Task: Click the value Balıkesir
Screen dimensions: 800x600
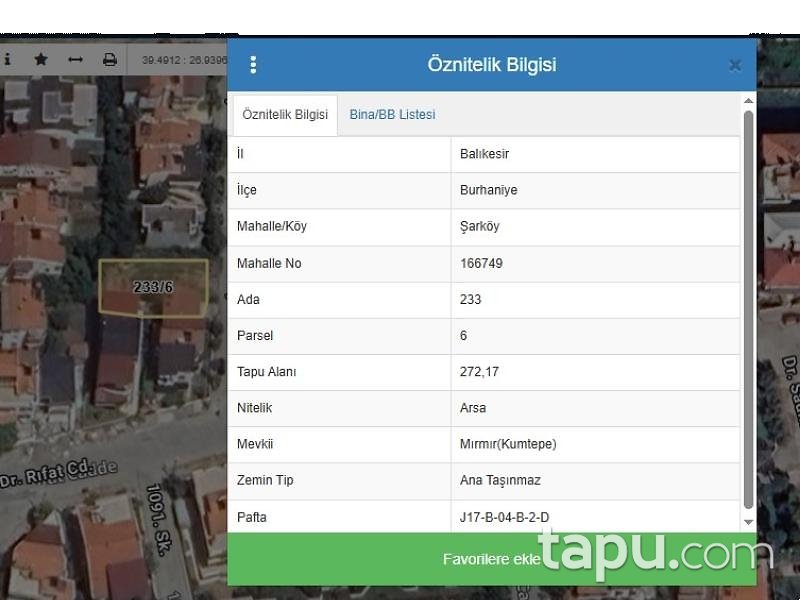Action: (x=484, y=154)
